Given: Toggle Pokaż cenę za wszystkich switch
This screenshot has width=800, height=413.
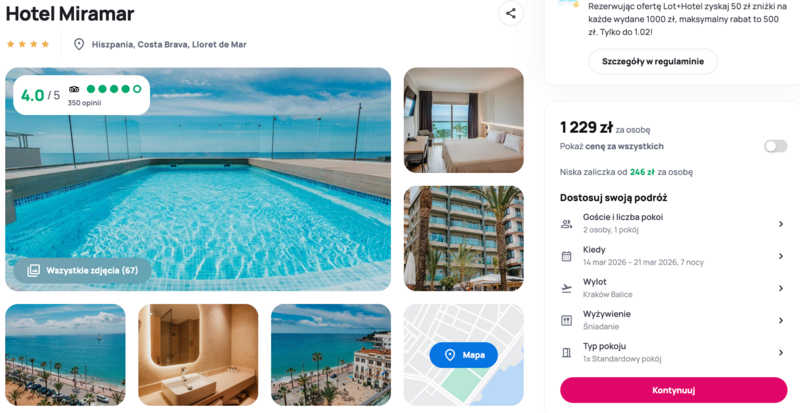Looking at the screenshot, I should [776, 147].
